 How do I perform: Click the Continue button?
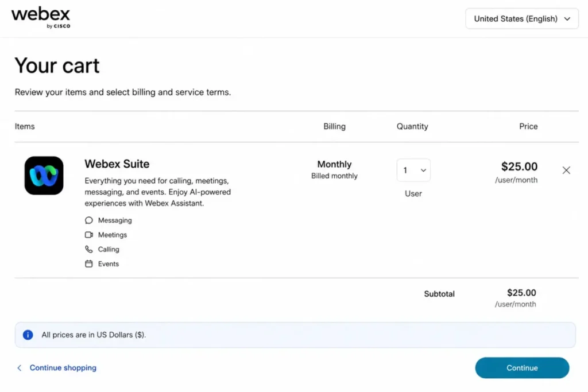tap(522, 368)
